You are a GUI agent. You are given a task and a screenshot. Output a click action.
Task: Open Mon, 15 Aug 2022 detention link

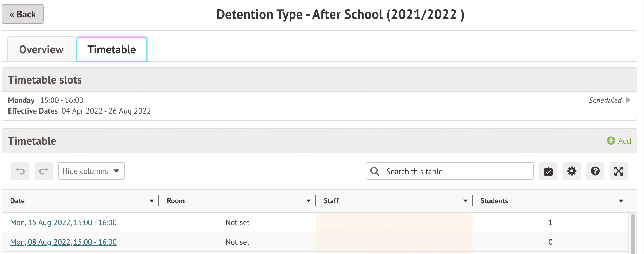[63, 222]
